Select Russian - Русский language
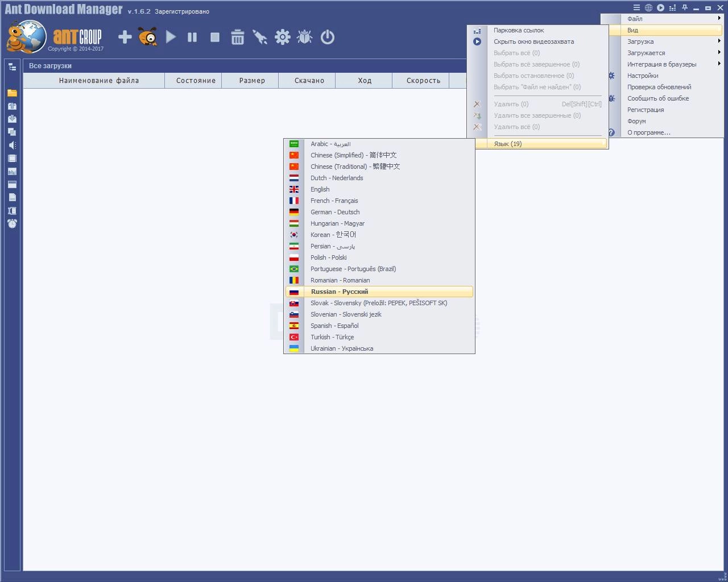The image size is (728, 582). click(379, 292)
